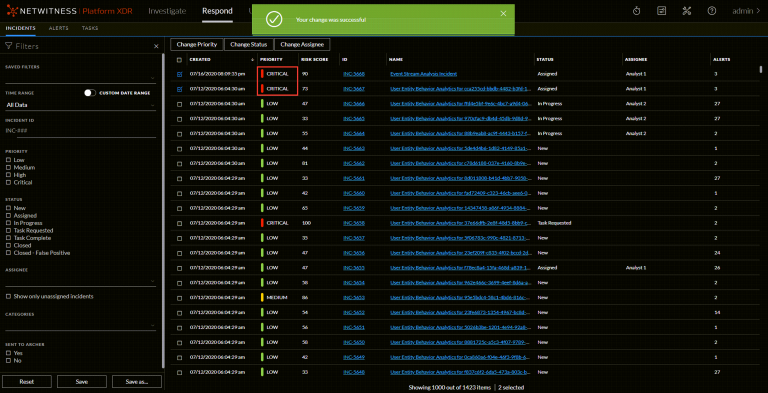Check Closed - False Positive status filter
Viewport: 768px width, 393px height.
[8, 253]
